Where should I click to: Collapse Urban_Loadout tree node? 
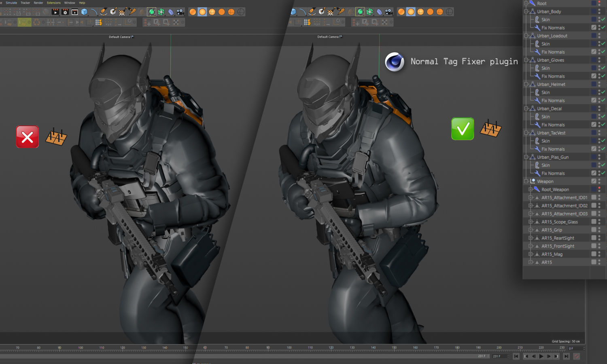[x=526, y=36]
